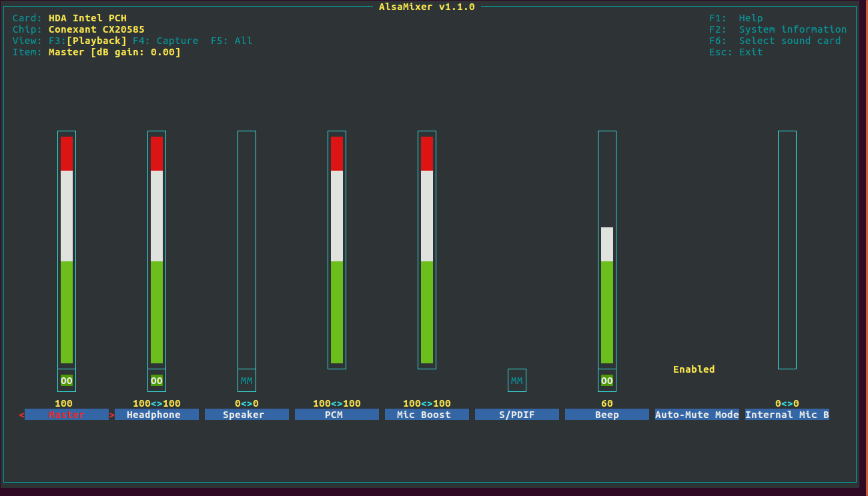Viewport: 868px width, 496px height.
Task: Select the S/PDIF channel label
Action: (517, 415)
